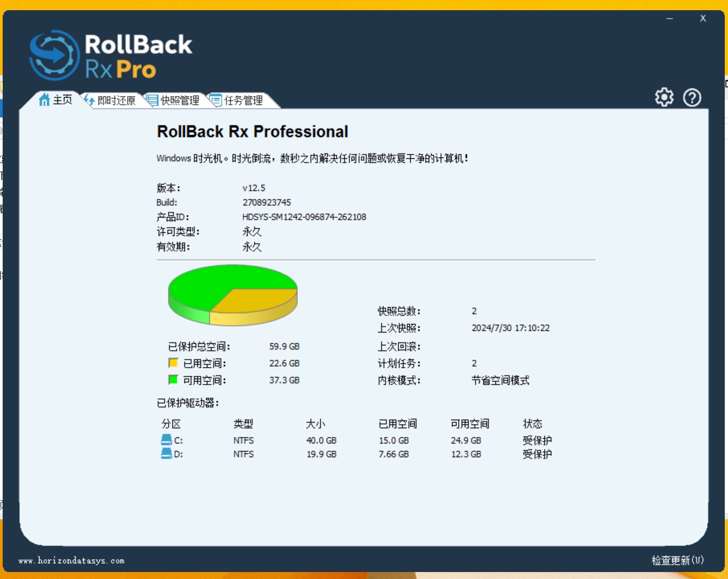Minimize the RollBack Rx window
The image size is (728, 579).
click(670, 19)
